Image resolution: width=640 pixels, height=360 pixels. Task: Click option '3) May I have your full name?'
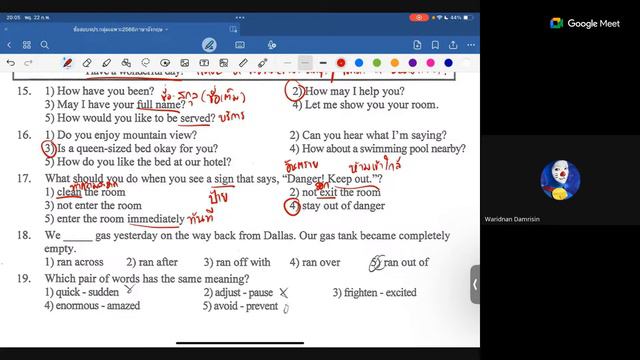[x=115, y=104]
